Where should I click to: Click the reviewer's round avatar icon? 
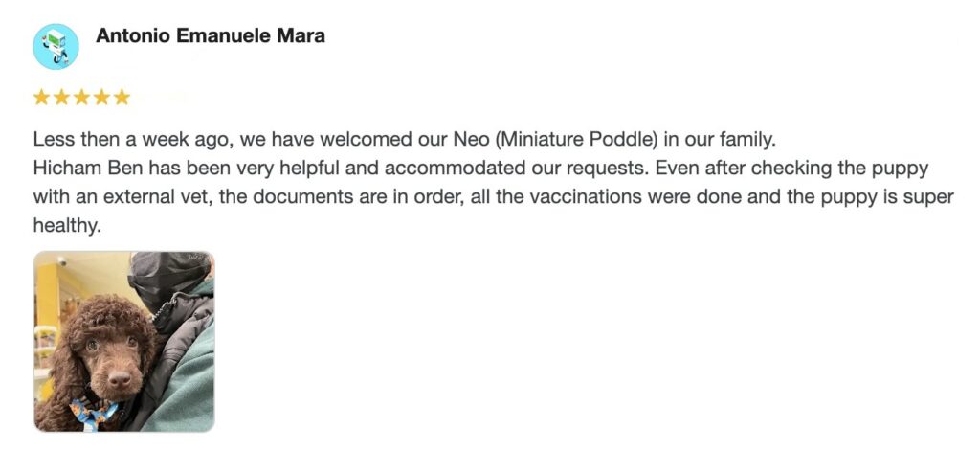(56, 46)
